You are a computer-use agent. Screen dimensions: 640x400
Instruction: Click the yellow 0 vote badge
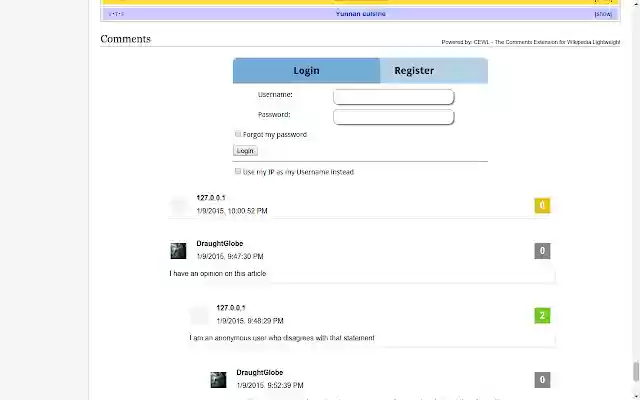click(542, 205)
